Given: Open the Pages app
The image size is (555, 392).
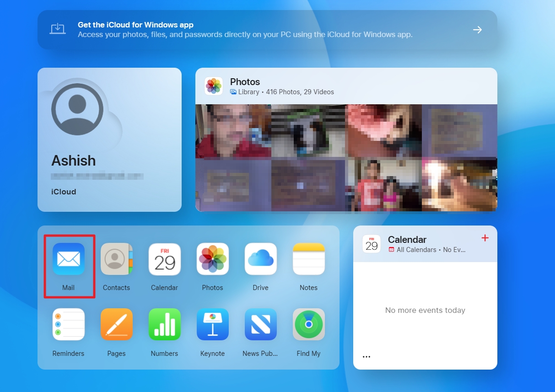Looking at the screenshot, I should click(x=117, y=324).
